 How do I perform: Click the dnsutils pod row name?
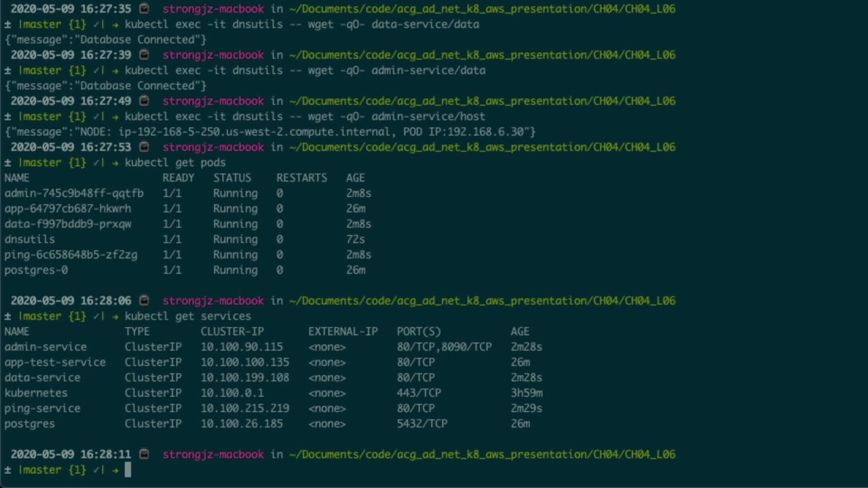(29, 239)
